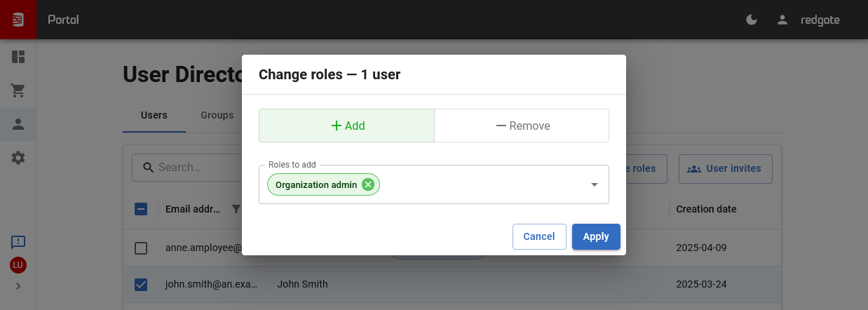Screen dimensions: 868x310
Task: Open the settings gear in sidebar
Action: click(x=18, y=159)
